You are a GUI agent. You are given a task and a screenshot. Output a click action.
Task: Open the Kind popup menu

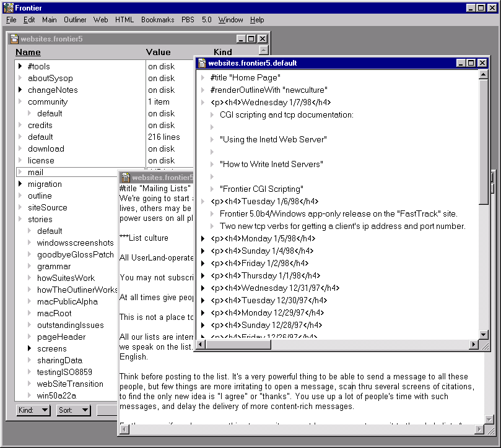pos(33,410)
